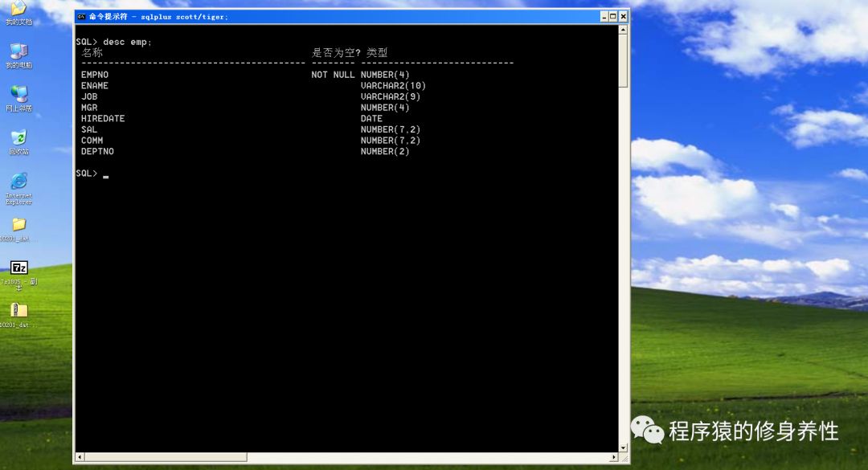Click the command prompt system menu icon
Viewport: 868px width, 470px height.
80,16
